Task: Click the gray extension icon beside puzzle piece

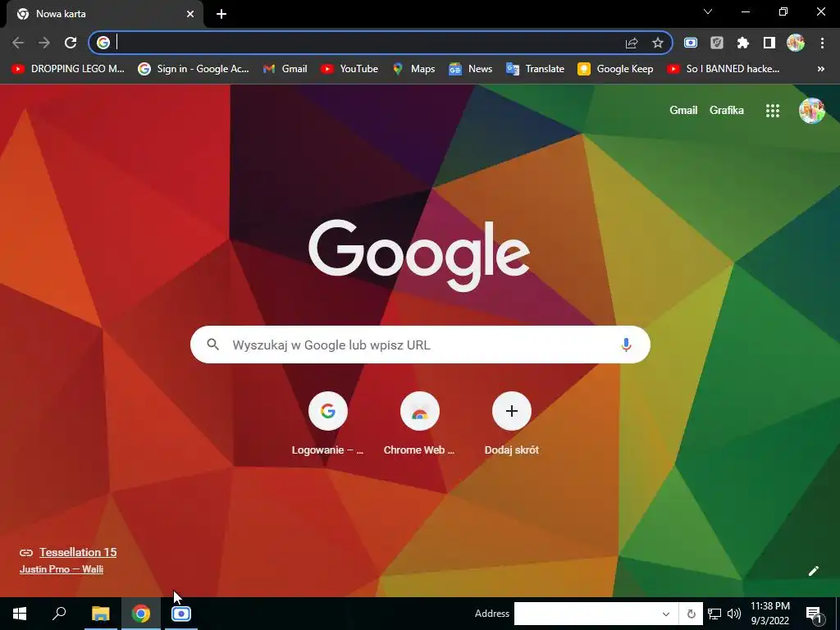Action: coord(717,43)
